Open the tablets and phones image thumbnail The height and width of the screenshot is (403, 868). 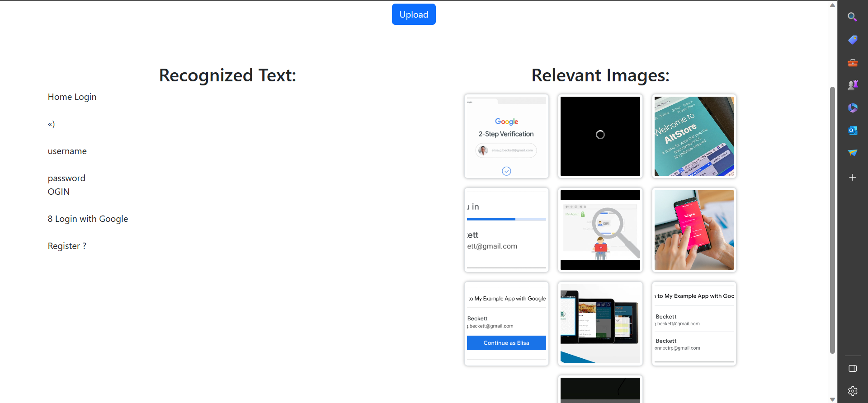pos(600,323)
